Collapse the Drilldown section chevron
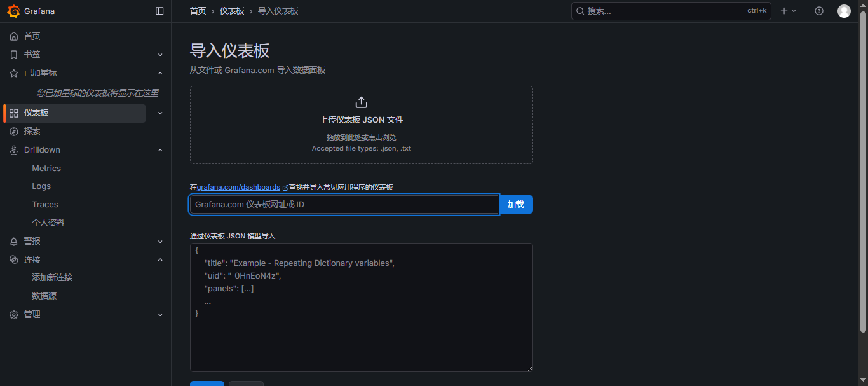Viewport: 868px width, 386px height. (160, 150)
